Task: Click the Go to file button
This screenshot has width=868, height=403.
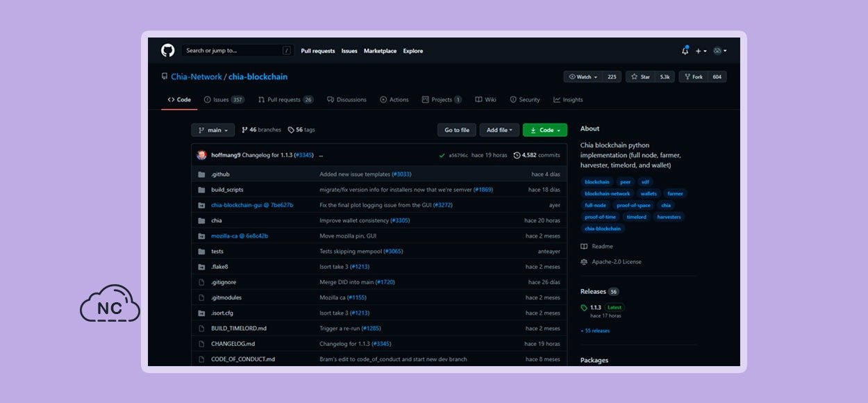Action: pos(457,130)
